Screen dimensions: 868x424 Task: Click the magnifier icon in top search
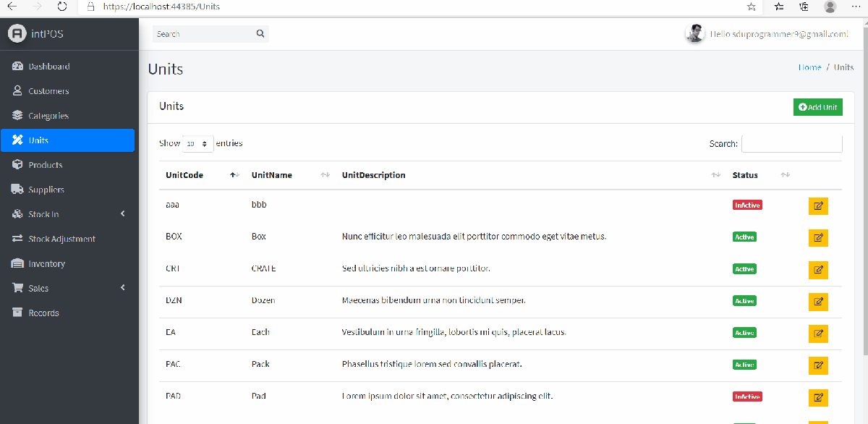[x=260, y=34]
